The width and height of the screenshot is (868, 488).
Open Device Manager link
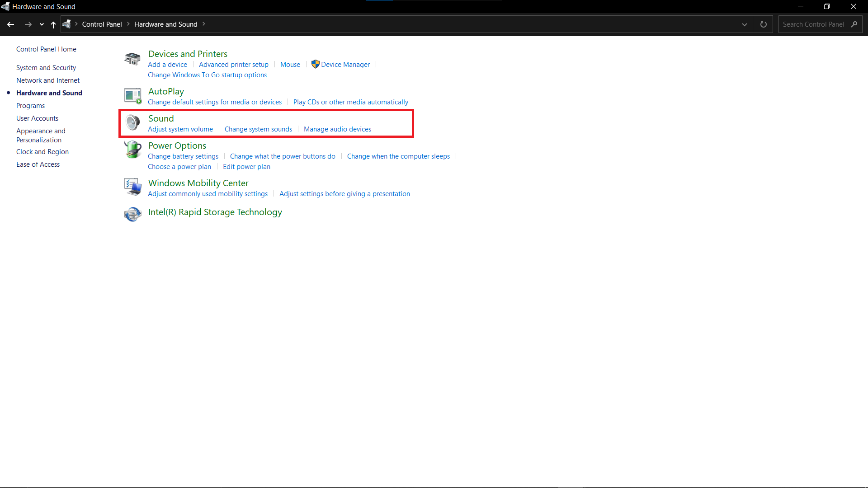(345, 65)
